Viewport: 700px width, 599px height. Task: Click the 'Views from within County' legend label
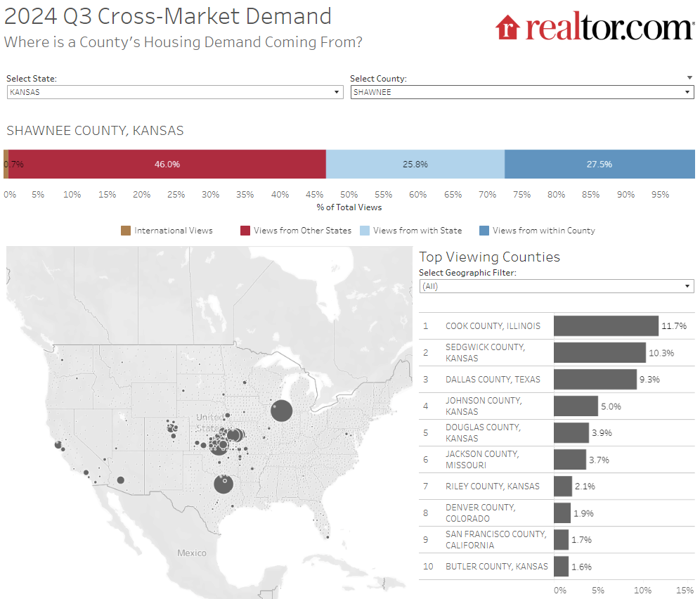pyautogui.click(x=544, y=231)
